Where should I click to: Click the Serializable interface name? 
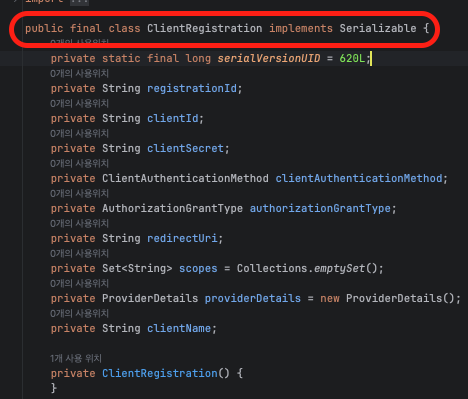coord(378,28)
